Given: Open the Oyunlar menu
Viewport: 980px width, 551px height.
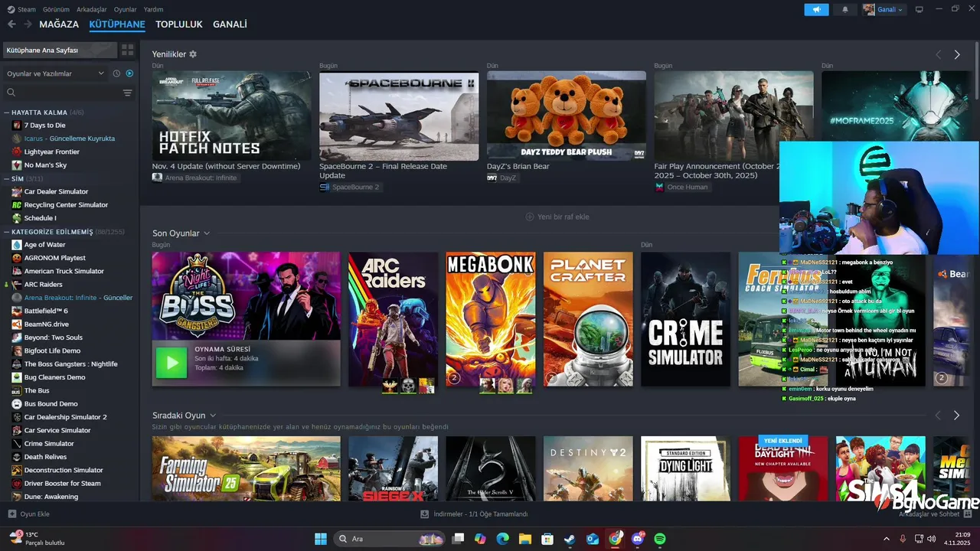Looking at the screenshot, I should 126,10.
